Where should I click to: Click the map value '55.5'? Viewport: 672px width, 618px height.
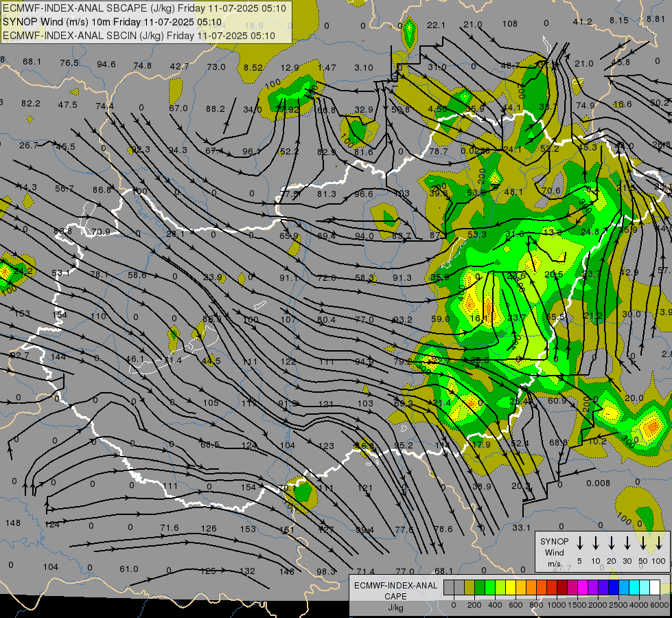[555, 317]
